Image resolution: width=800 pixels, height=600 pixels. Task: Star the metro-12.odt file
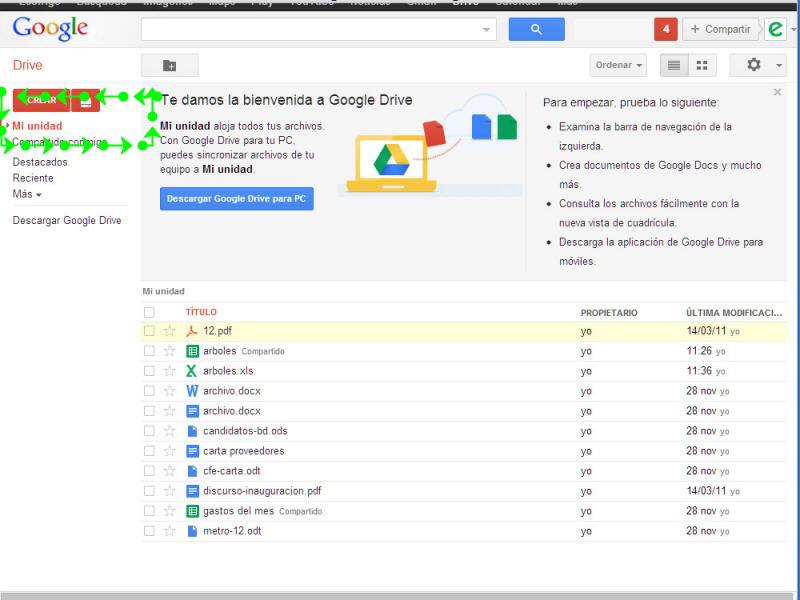pos(169,531)
